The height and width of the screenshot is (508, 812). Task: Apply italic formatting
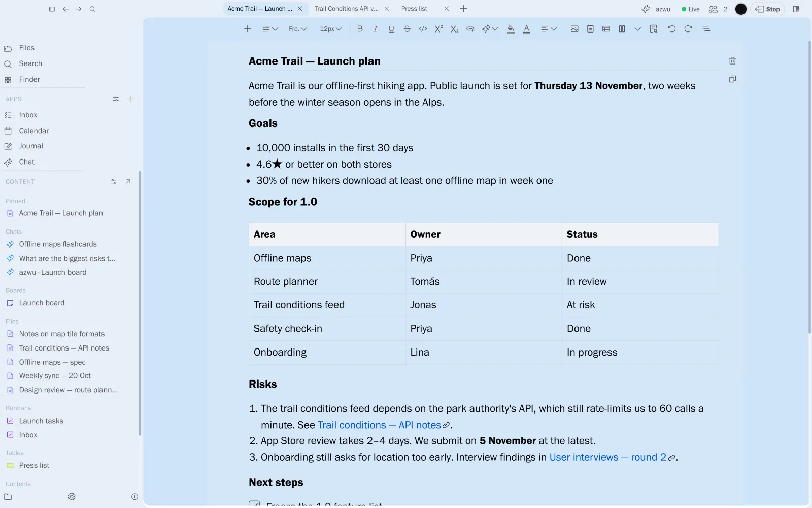click(376, 29)
